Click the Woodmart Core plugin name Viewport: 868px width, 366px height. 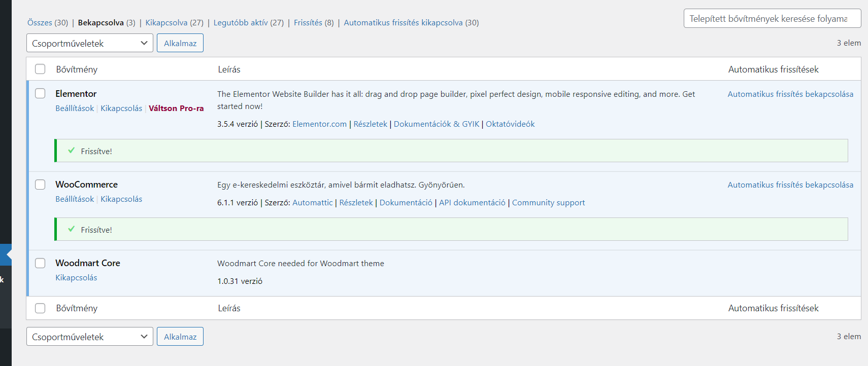pos(88,263)
